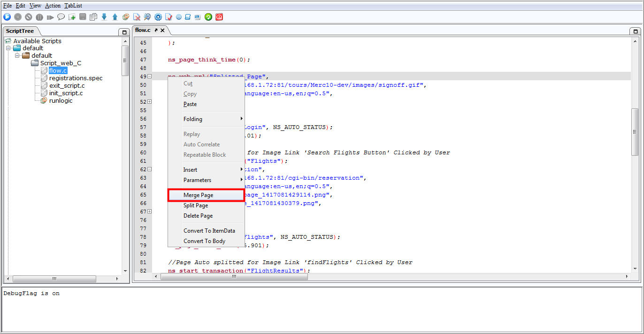
Task: Collapse the blue default project folder node
Action: tap(8, 48)
